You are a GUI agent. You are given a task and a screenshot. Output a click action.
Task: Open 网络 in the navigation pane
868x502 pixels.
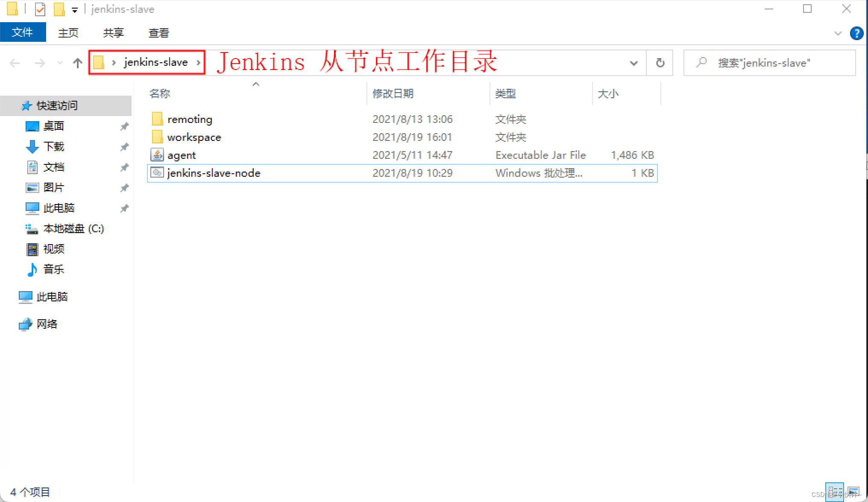pyautogui.click(x=47, y=324)
